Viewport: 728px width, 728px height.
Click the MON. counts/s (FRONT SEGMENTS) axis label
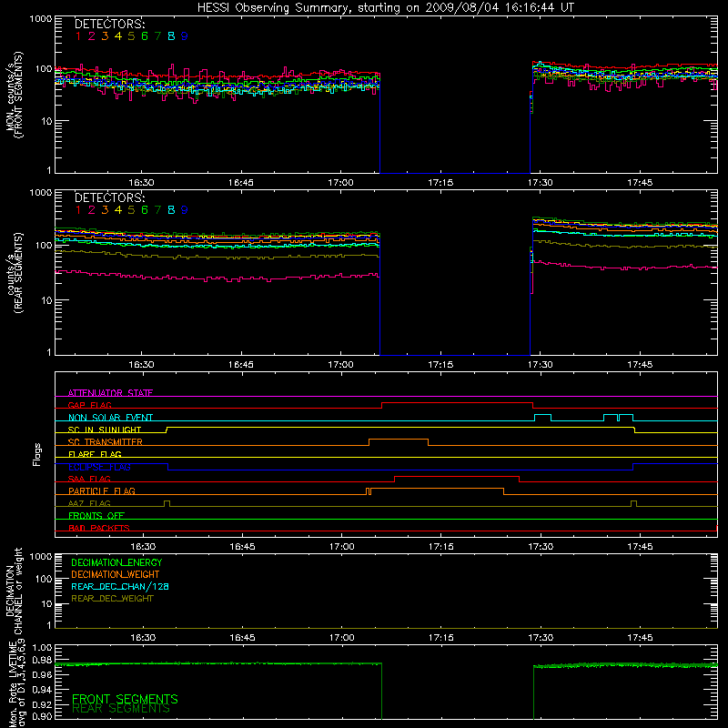(x=15, y=95)
